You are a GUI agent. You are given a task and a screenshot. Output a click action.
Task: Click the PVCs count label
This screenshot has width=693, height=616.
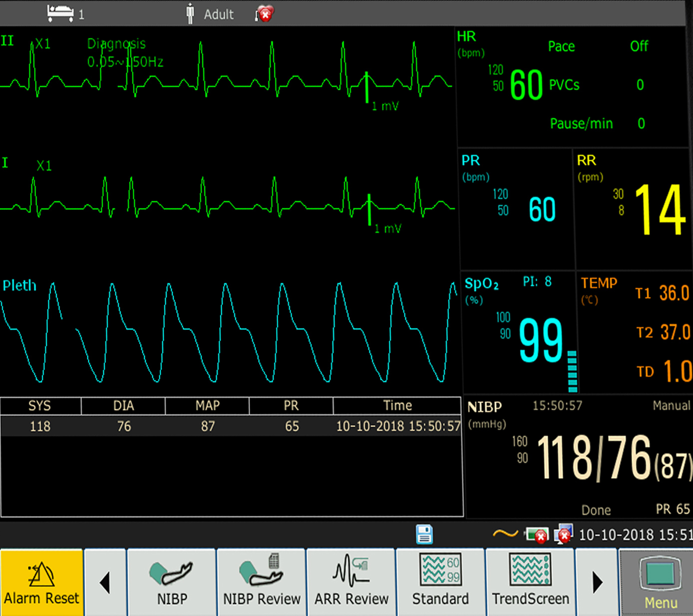pos(564,85)
